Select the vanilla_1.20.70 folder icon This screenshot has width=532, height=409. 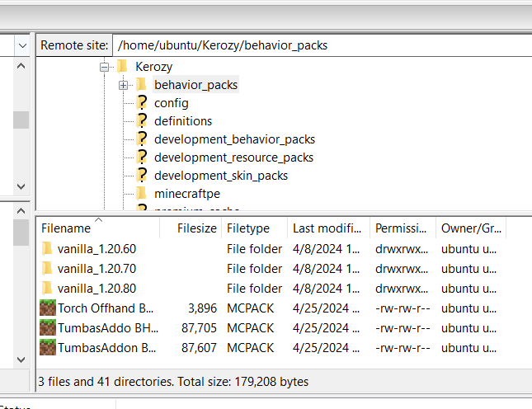(48, 268)
